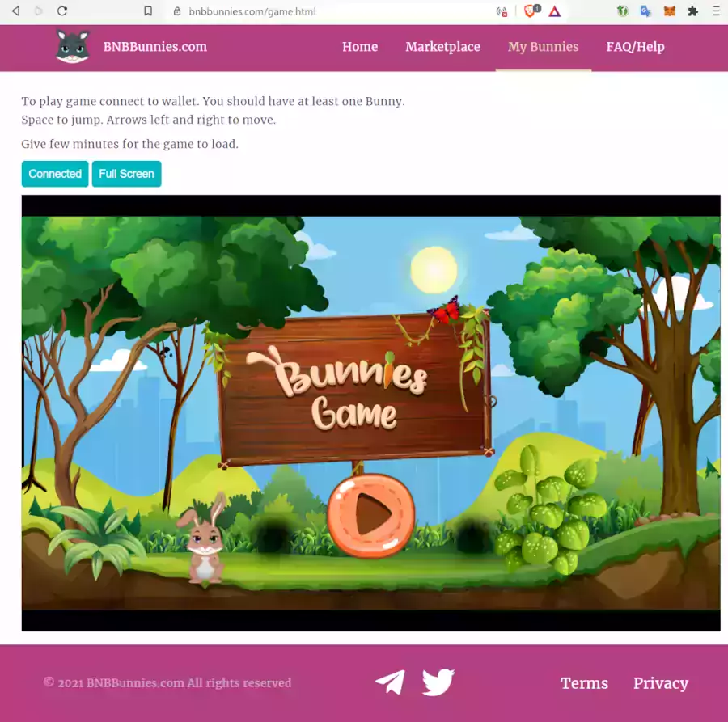
Task: Open the FAQ/Help page
Action: (x=635, y=47)
